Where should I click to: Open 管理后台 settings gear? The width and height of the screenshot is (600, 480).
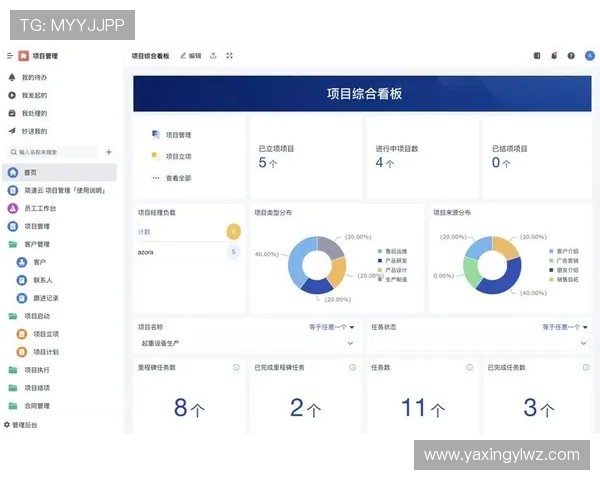tap(21, 425)
